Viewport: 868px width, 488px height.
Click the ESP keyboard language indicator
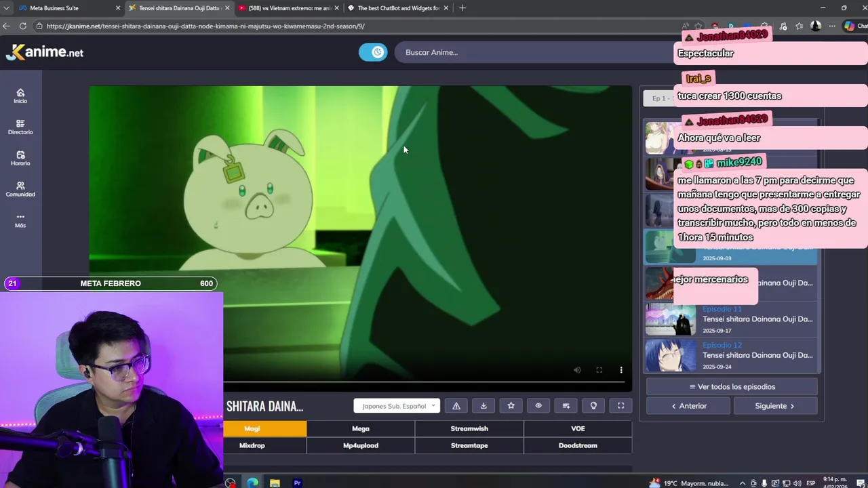click(x=811, y=483)
